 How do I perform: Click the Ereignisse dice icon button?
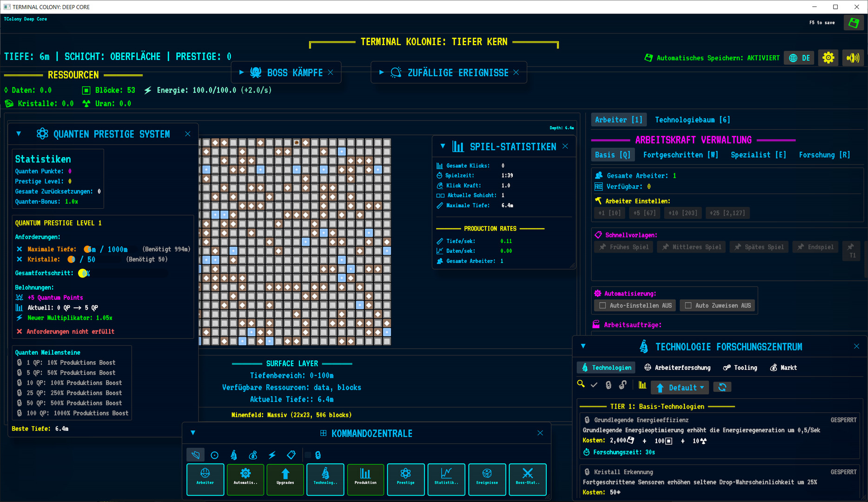487,479
